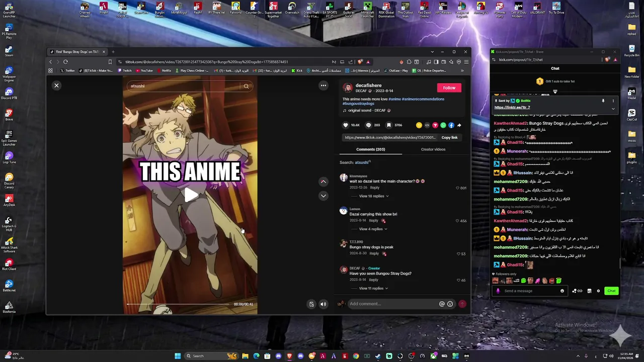The width and height of the screenshot is (644, 362).
Task: Open original sound - DECAF music link
Action: pos(366,111)
